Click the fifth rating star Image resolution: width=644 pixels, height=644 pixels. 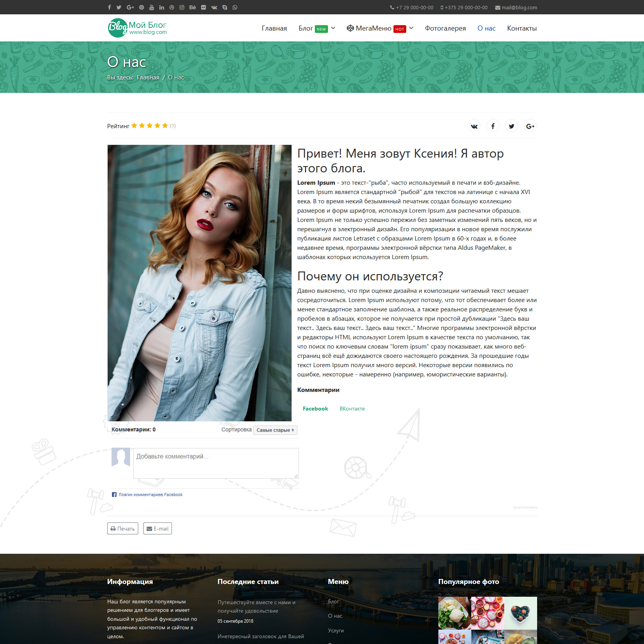coord(165,125)
